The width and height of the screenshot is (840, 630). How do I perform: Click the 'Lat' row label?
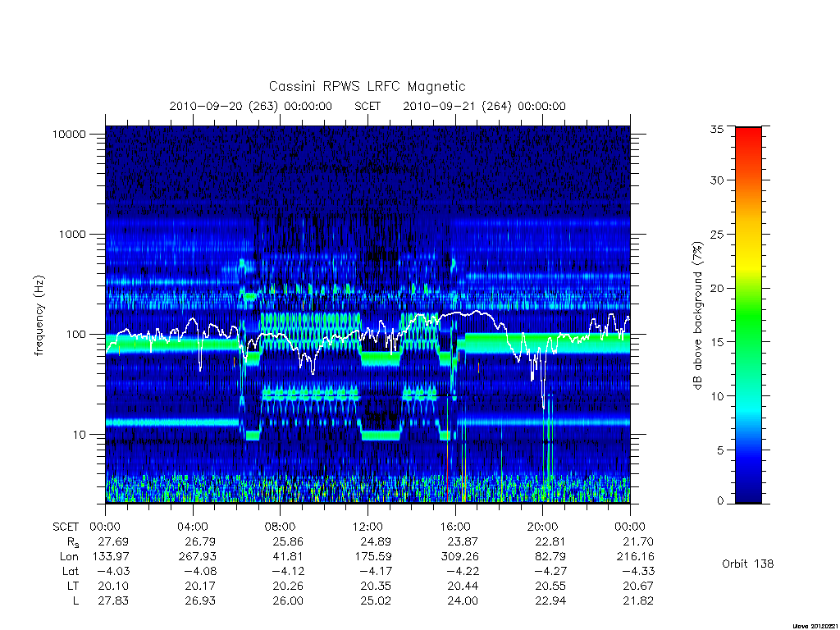[x=71, y=571]
